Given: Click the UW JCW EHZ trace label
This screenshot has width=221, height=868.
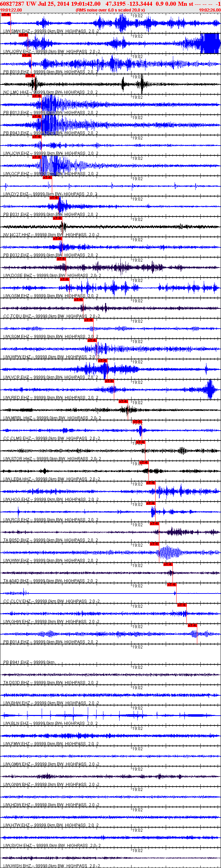Looking at the screenshot, I should [x=51, y=153].
